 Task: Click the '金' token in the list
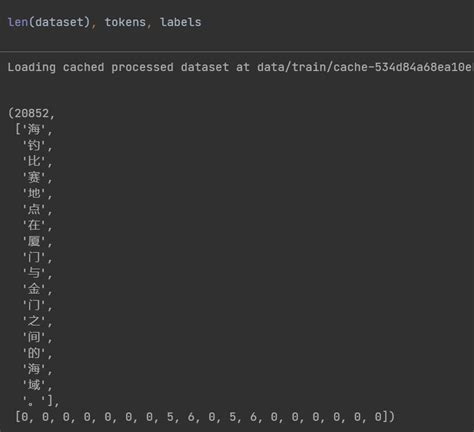(x=34, y=289)
